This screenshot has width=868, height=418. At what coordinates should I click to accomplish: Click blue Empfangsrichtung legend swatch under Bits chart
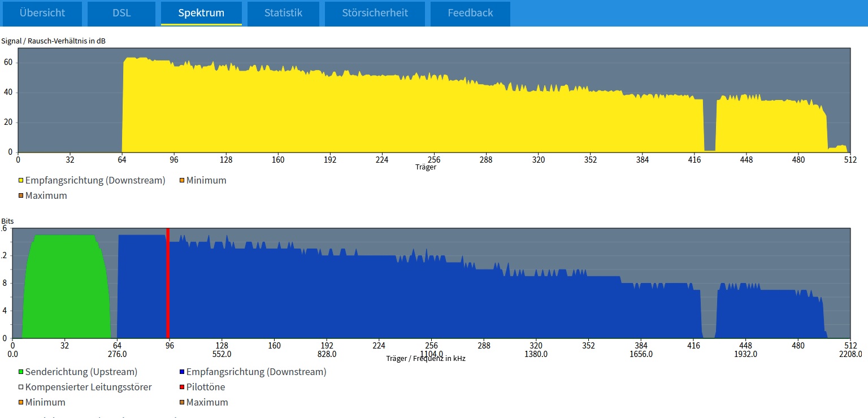pos(182,372)
